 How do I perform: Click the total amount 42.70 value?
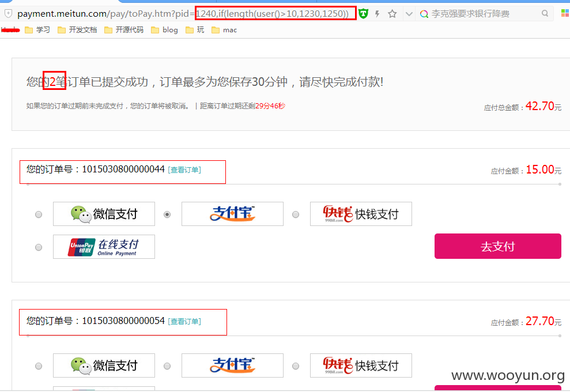tap(540, 106)
